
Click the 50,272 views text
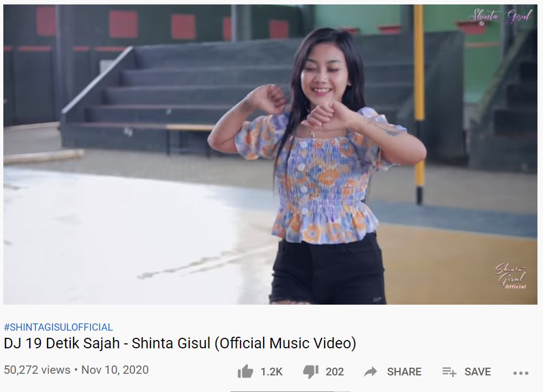point(37,370)
